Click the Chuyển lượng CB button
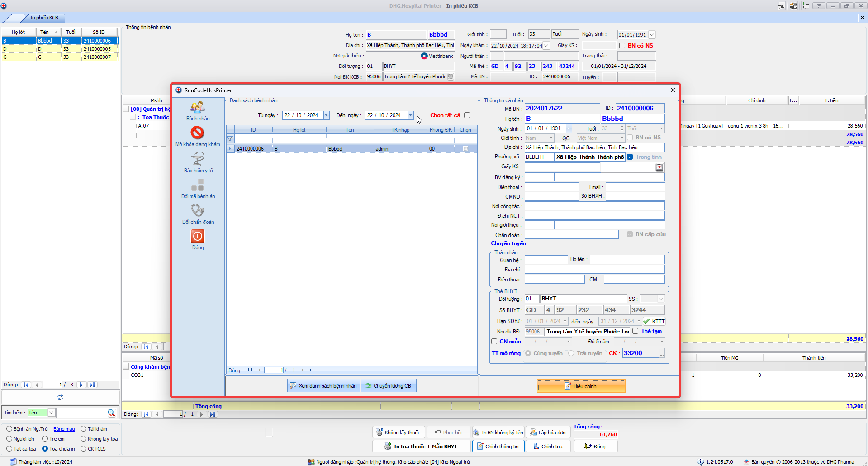868x466 pixels. coord(389,386)
